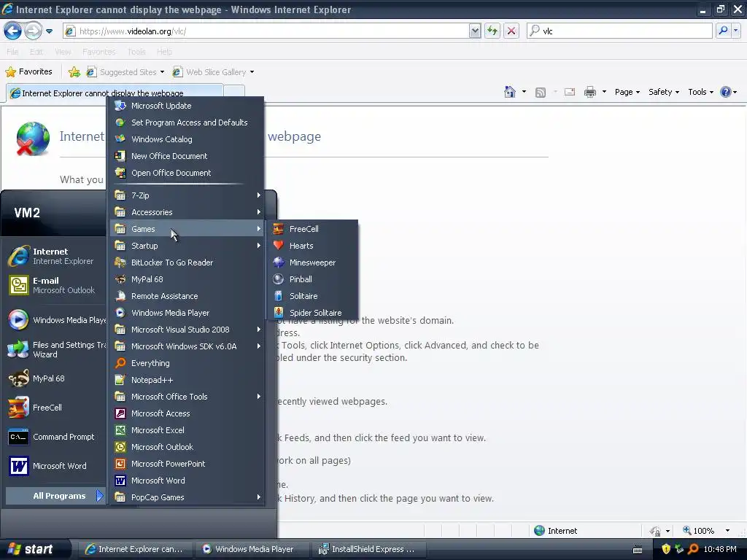Image resolution: width=747 pixels, height=560 pixels.
Task: Expand the Microsoft Visual Studio 2008 folder
Action: [x=187, y=330]
